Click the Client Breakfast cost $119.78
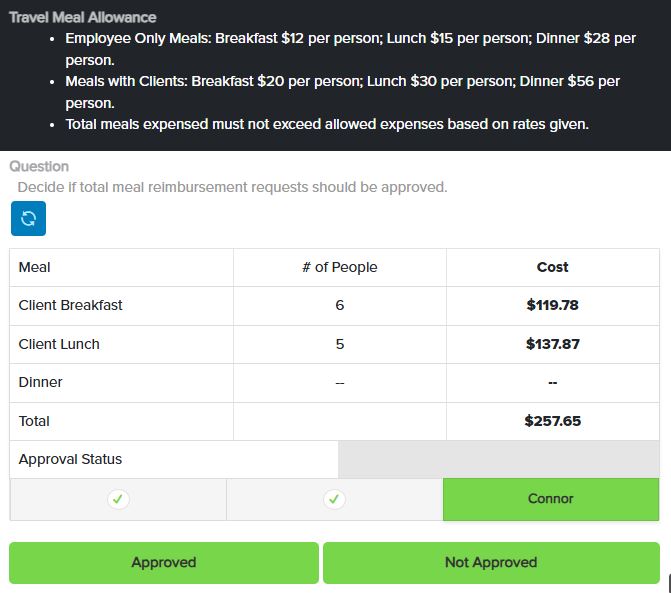The image size is (671, 593). point(552,305)
